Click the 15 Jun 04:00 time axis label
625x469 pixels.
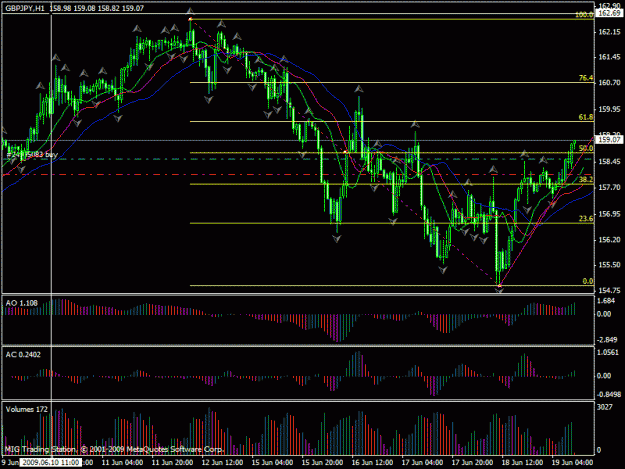(273, 463)
